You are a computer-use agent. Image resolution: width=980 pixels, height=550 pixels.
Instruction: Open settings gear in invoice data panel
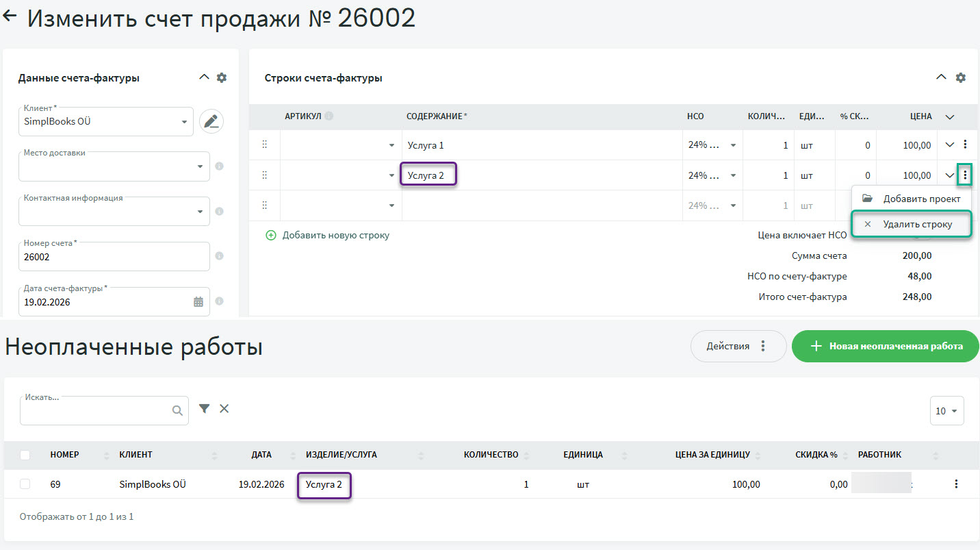222,78
